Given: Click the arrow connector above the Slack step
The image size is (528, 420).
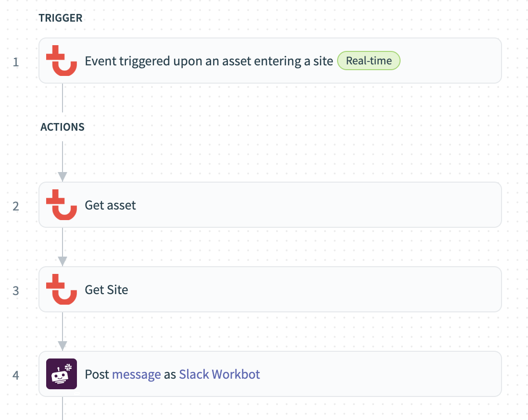Looking at the screenshot, I should (x=62, y=332).
